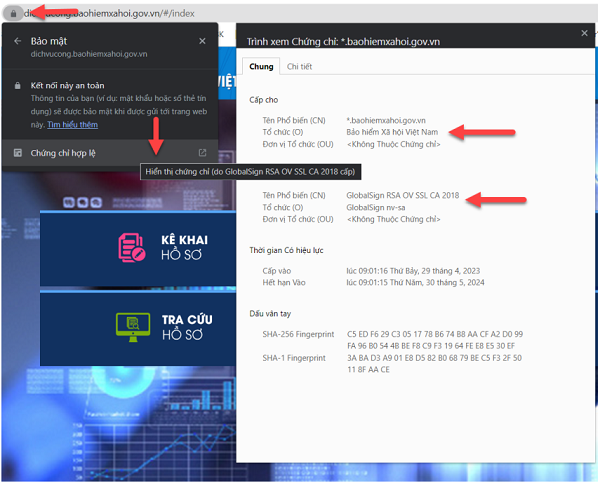The width and height of the screenshot is (600, 483).
Task: Click the Kết nối này an toàn heading
Action: click(67, 86)
